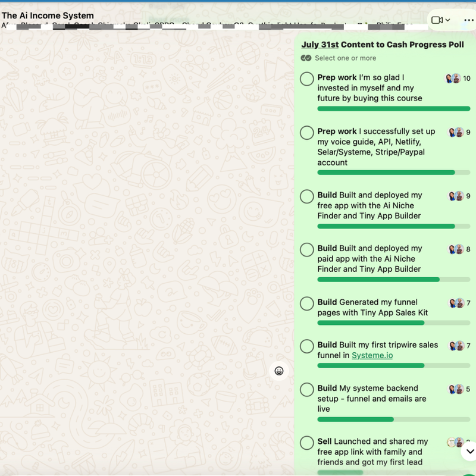Screen dimensions: 476x476
Task: Select 'Built and deployed my free app' option
Action: point(306,196)
